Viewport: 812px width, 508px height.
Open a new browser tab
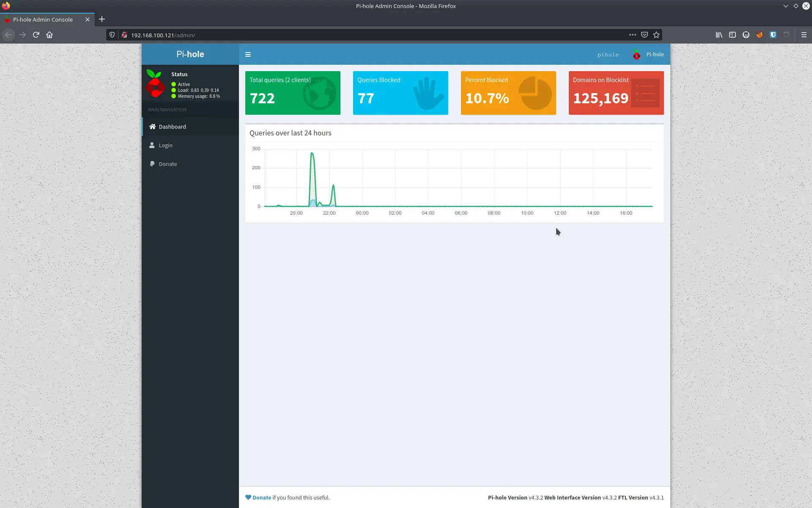101,19
